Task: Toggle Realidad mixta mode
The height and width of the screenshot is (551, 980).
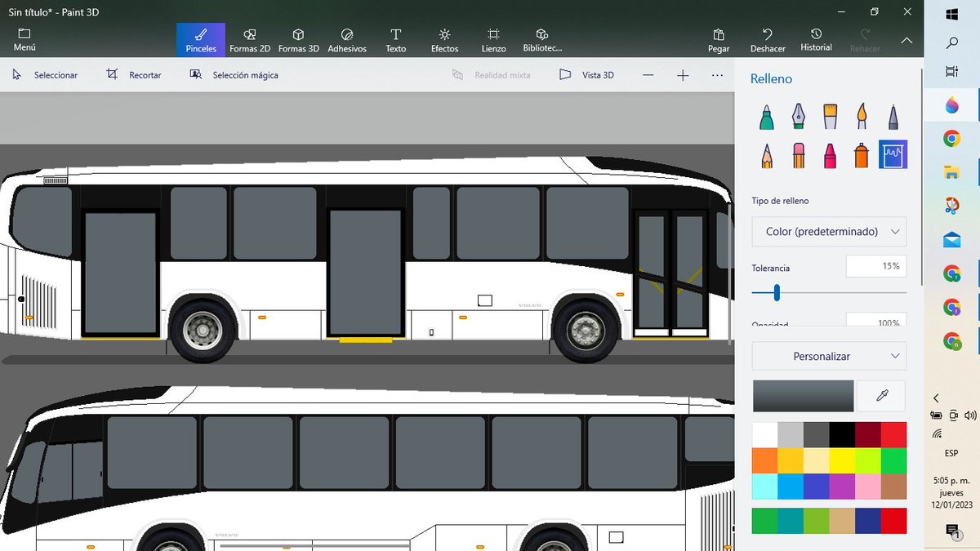Action: pos(492,75)
